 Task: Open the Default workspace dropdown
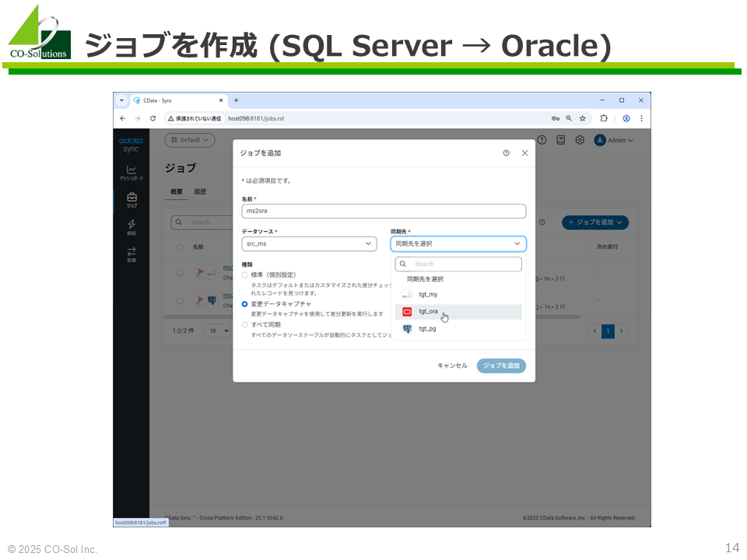click(x=190, y=140)
